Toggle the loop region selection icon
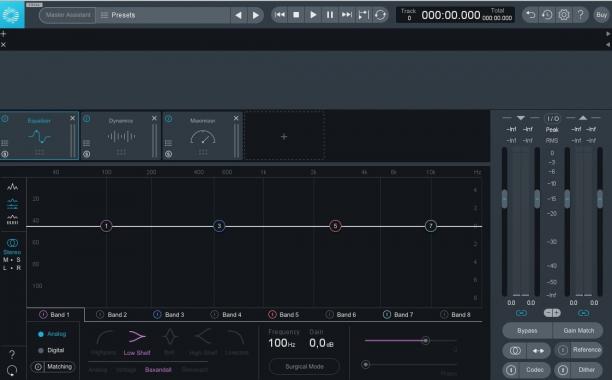The image size is (612, 380). 363,15
